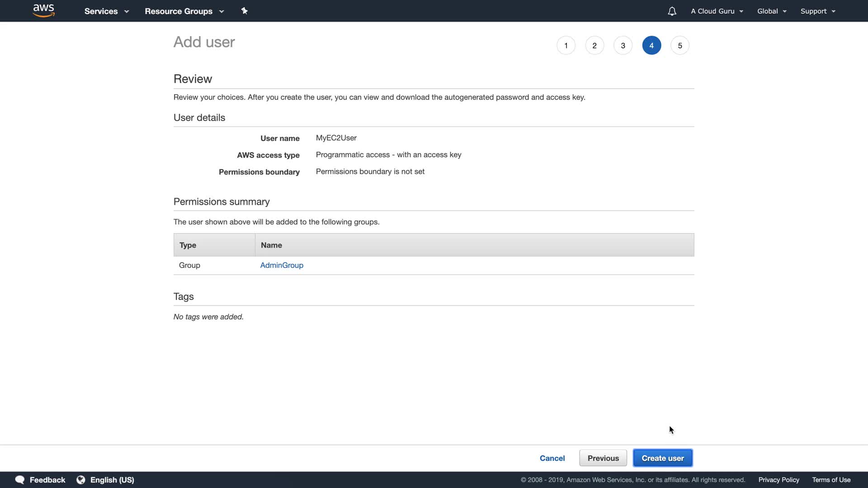The image size is (868, 488).
Task: Expand the Services menu
Action: [107, 11]
